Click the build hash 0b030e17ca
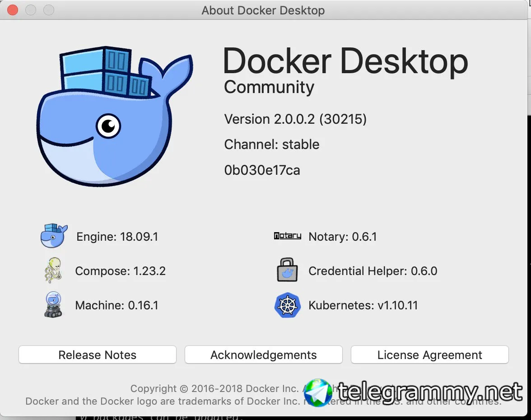The height and width of the screenshot is (420, 531). 262,170
